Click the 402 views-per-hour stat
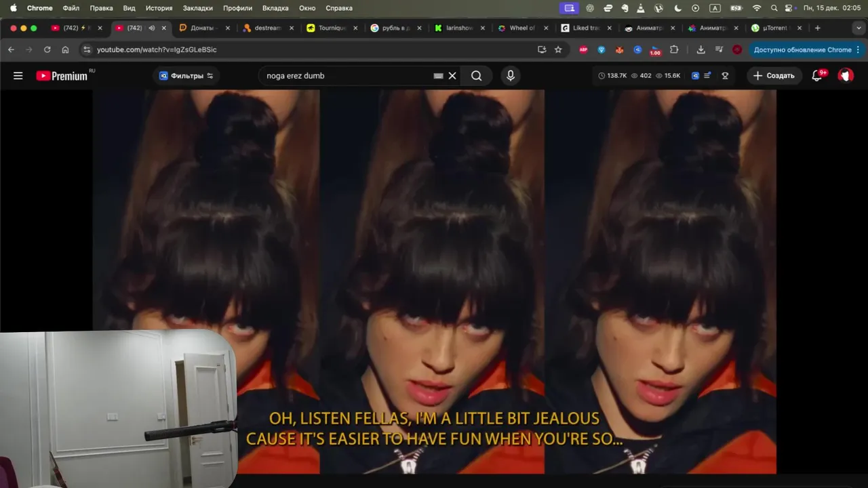868x488 pixels. coord(641,76)
